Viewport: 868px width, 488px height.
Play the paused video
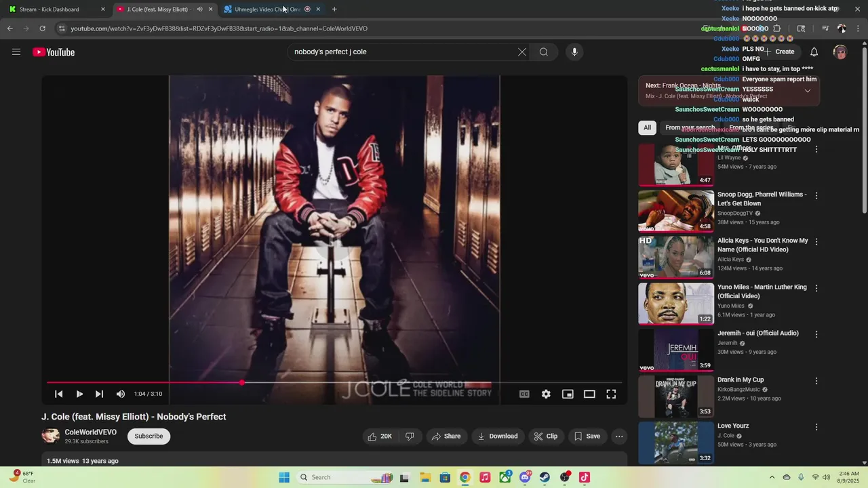(79, 394)
